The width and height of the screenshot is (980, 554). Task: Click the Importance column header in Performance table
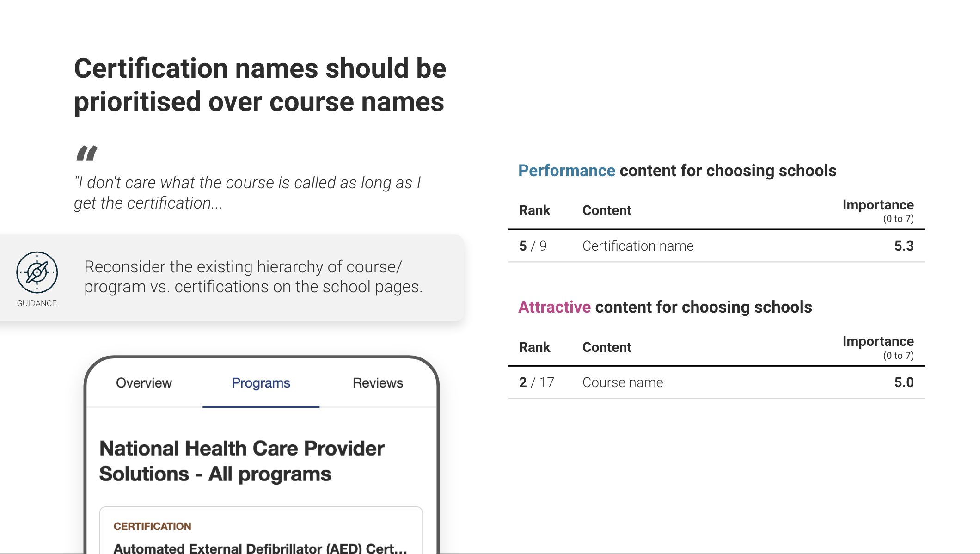coord(878,210)
